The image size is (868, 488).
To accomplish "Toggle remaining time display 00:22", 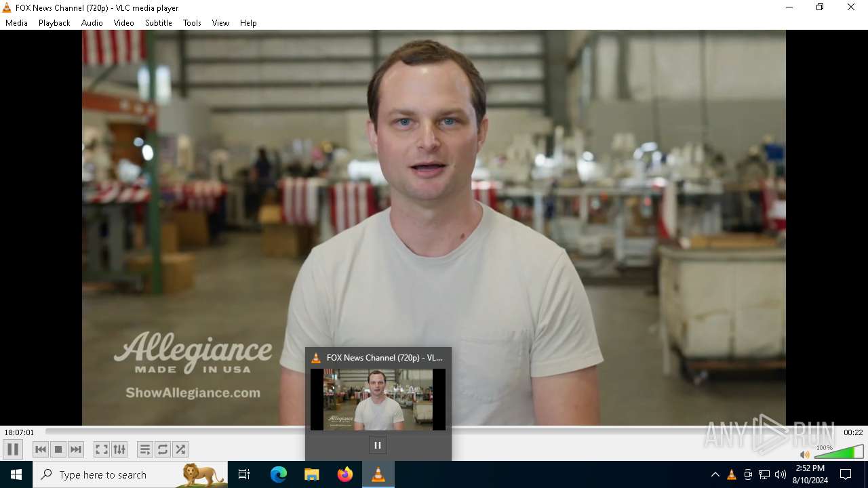I will 853,432.
